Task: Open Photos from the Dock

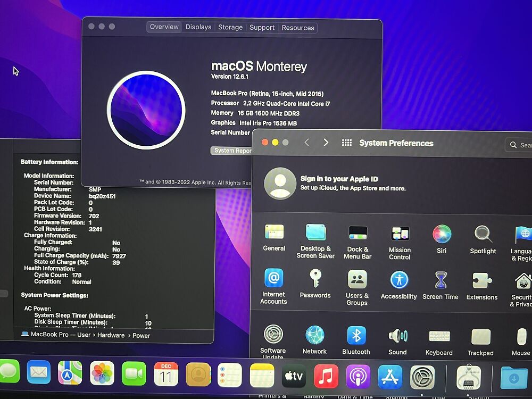Action: pos(102,373)
